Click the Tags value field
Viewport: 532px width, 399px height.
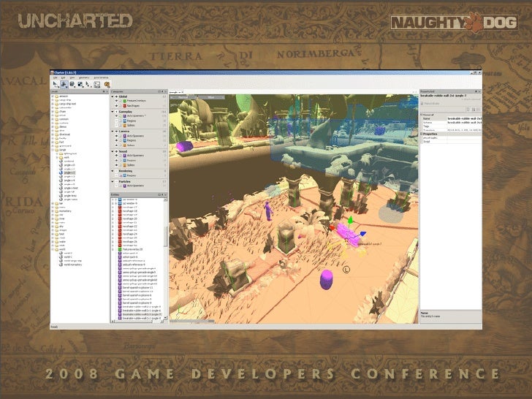464,126
